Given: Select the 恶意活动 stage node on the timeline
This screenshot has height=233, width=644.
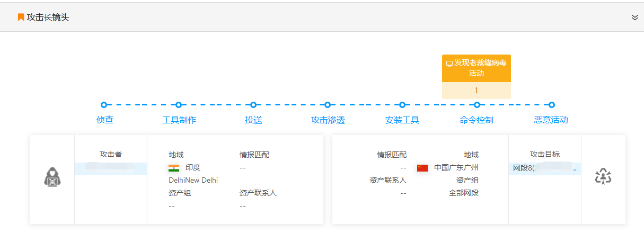Looking at the screenshot, I should pyautogui.click(x=552, y=105).
